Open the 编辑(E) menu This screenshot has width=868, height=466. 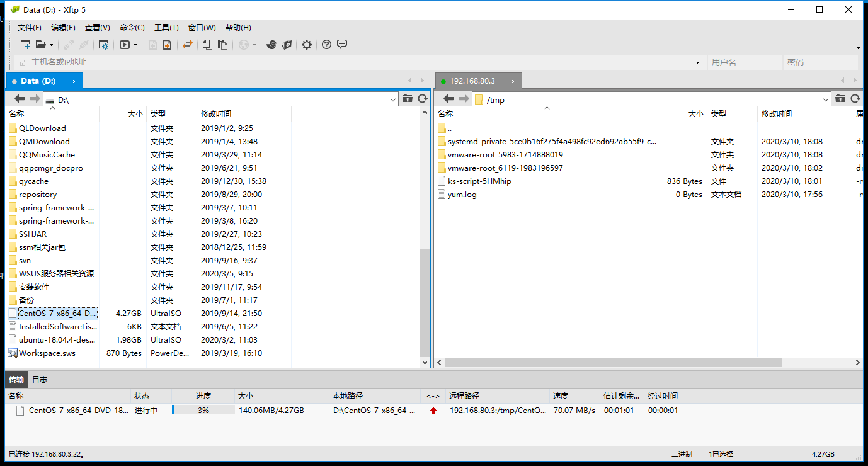coord(63,28)
